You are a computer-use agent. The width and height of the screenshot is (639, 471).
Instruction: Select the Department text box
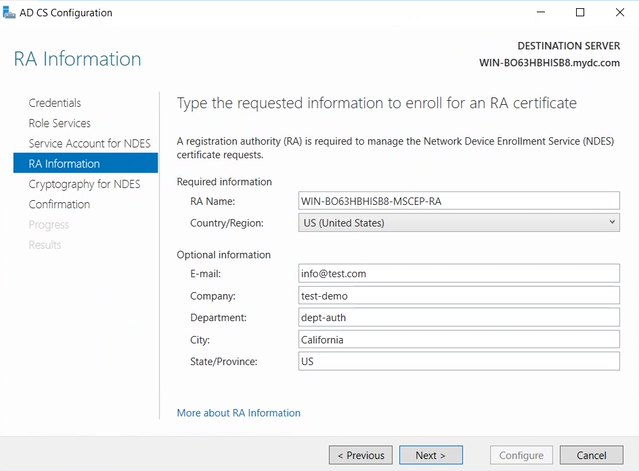[459, 317]
